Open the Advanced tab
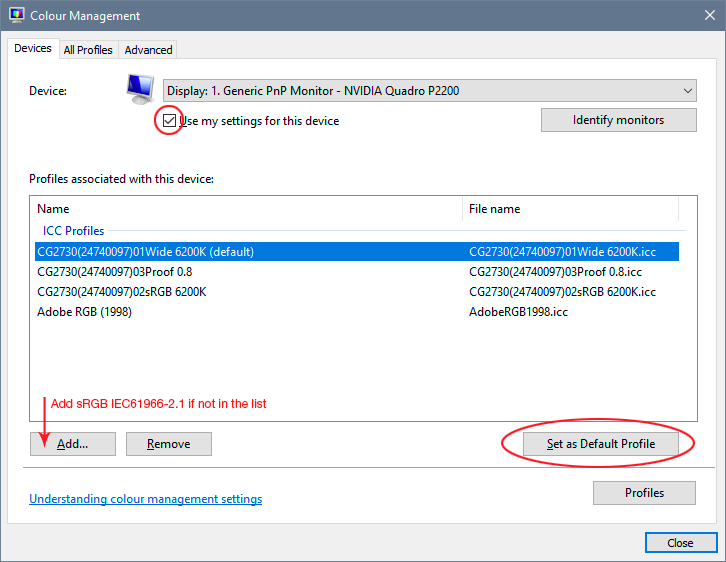 point(148,50)
